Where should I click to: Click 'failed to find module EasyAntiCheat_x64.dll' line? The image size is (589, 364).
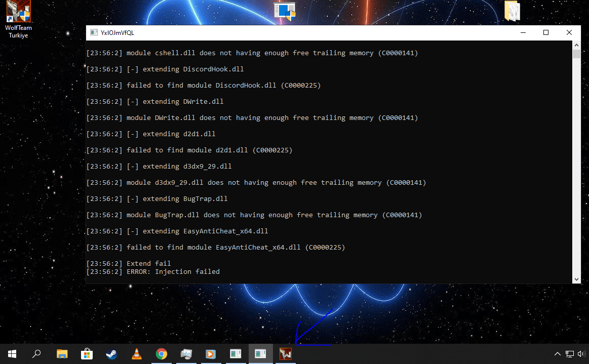click(x=216, y=247)
